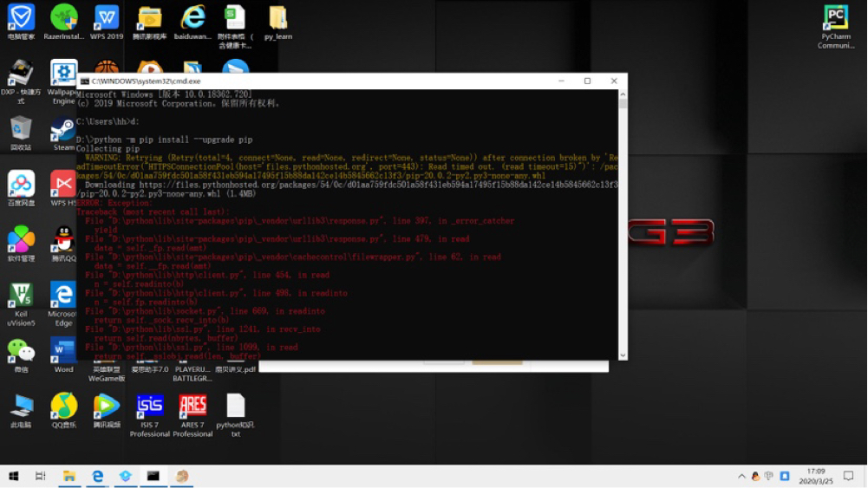
Task: Open the 百度网盘 desktop icon
Action: (x=21, y=189)
